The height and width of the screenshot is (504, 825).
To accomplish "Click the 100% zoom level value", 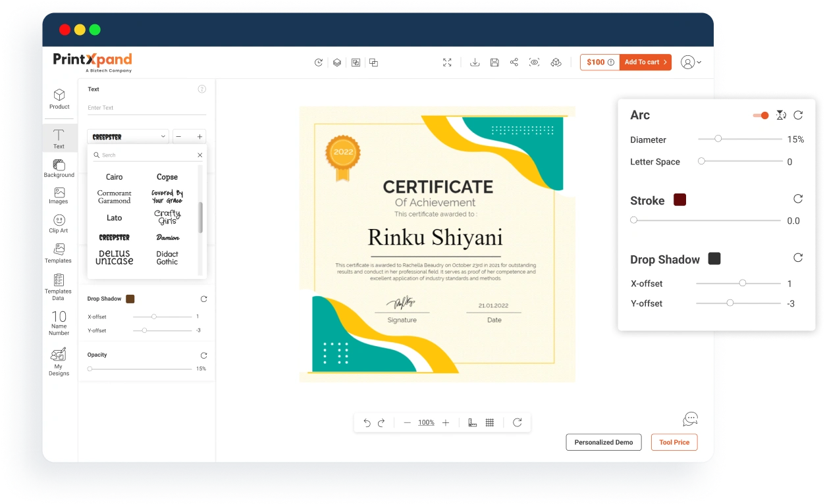I will [x=426, y=422].
